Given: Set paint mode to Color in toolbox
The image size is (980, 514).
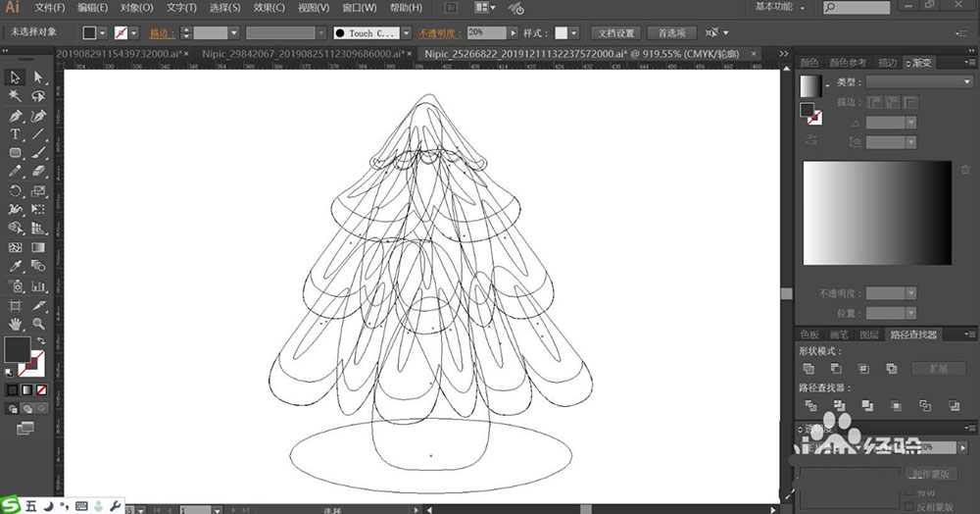Looking at the screenshot, I should click(13, 390).
